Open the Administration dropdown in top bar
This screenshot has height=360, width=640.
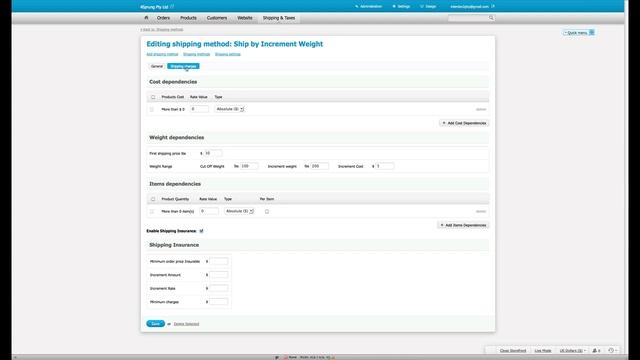tap(369, 7)
